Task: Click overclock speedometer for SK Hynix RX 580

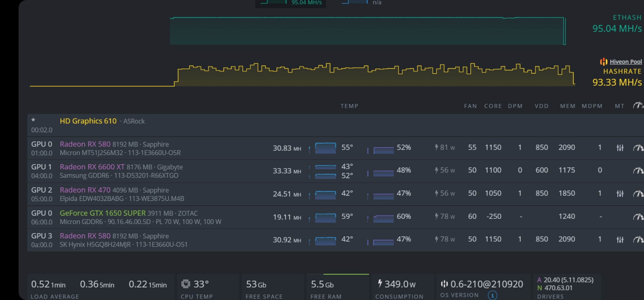Action: click(x=638, y=239)
